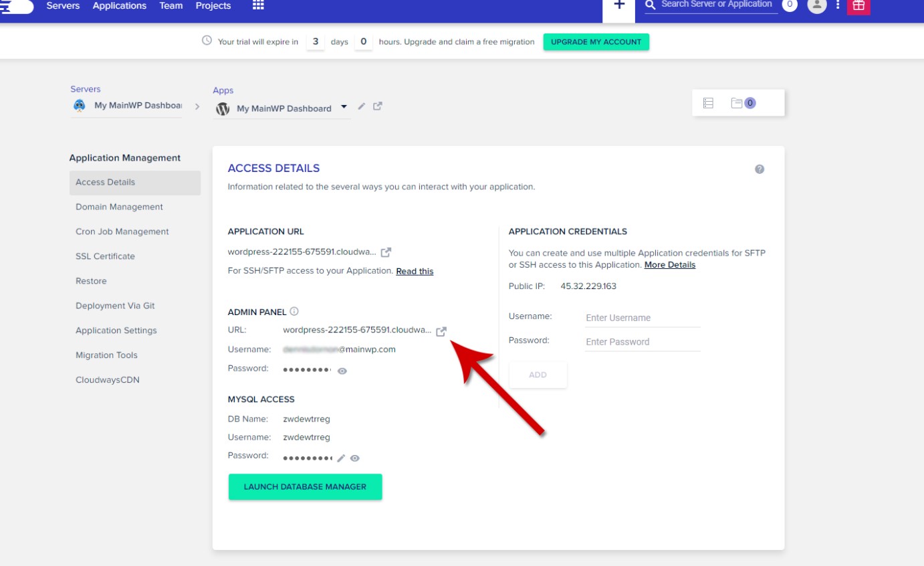Focus the Enter Username field
The height and width of the screenshot is (566, 924).
point(643,318)
